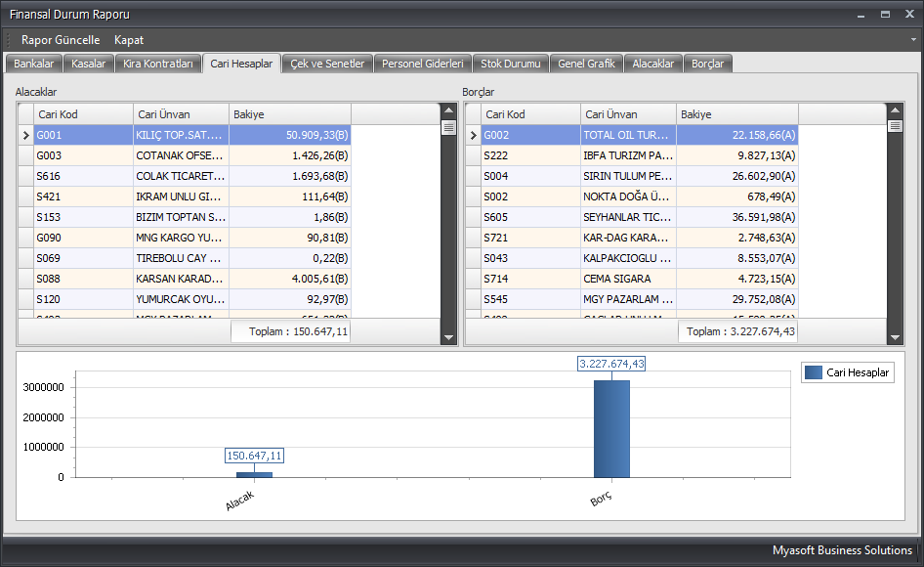Switch to the Bankalar tab

click(x=33, y=64)
